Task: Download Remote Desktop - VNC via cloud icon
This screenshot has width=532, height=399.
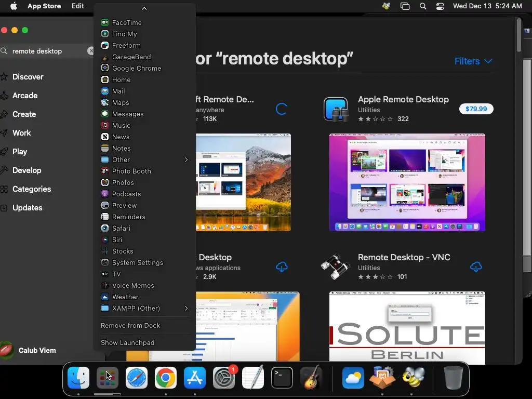Action: (476, 267)
